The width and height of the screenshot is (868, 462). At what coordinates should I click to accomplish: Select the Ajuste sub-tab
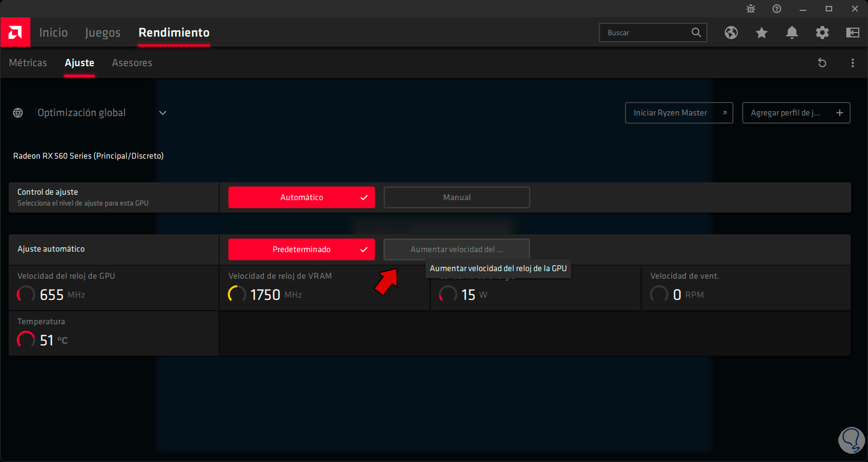(x=79, y=63)
